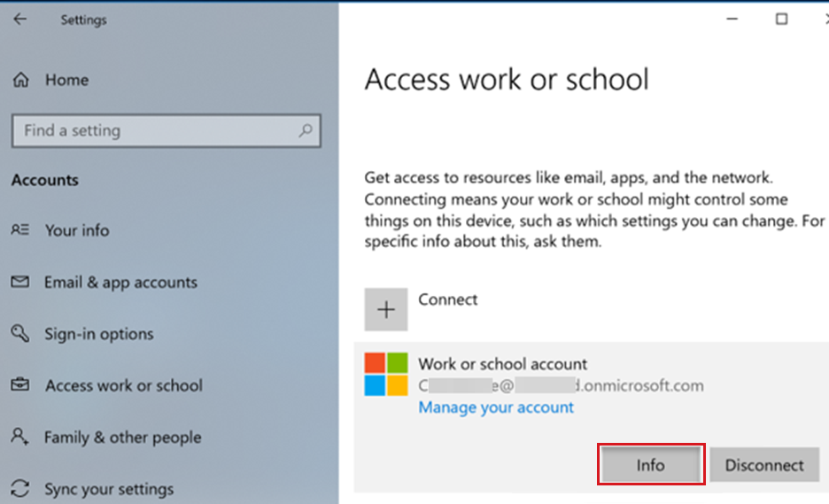Click the key icon for Sign-in options
This screenshot has width=829, height=504.
tap(20, 333)
